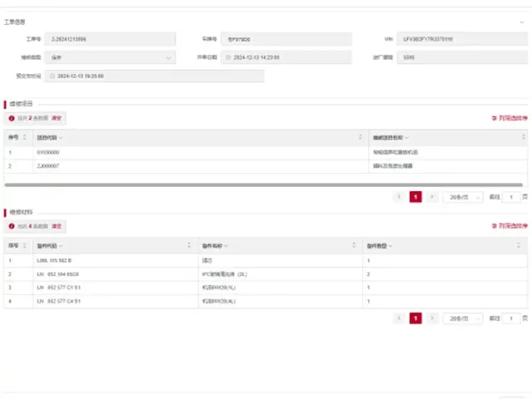Image resolution: width=532 pixels, height=399 pixels.
Task: Click the jump-to-page box for repair items
Action: tap(511, 197)
